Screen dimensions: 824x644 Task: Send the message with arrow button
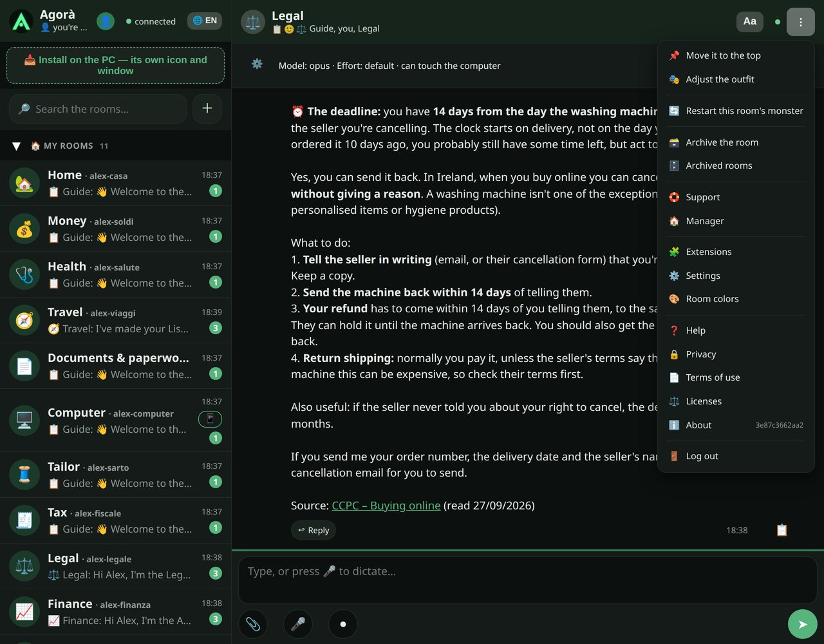click(803, 624)
